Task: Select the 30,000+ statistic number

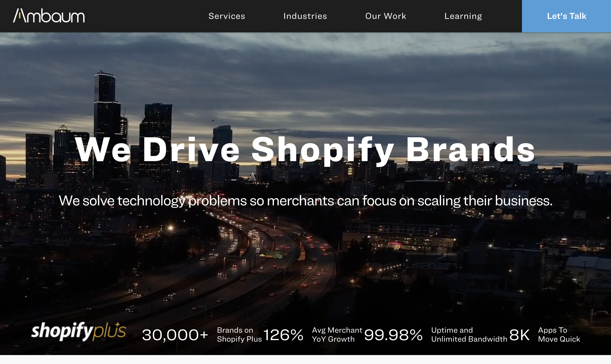Action: (175, 335)
